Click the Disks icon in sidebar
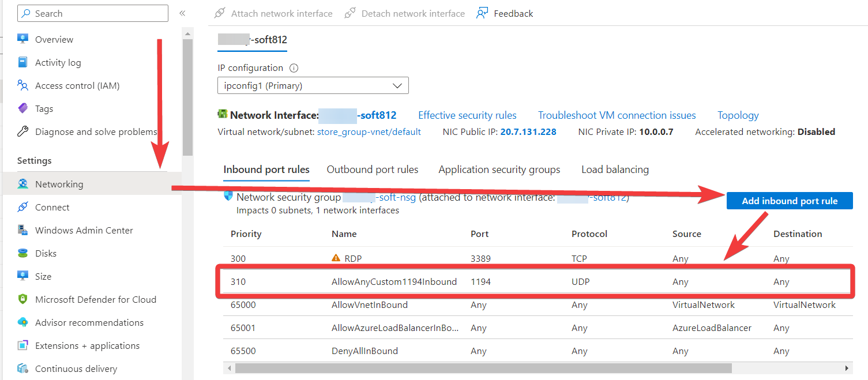 click(x=22, y=253)
